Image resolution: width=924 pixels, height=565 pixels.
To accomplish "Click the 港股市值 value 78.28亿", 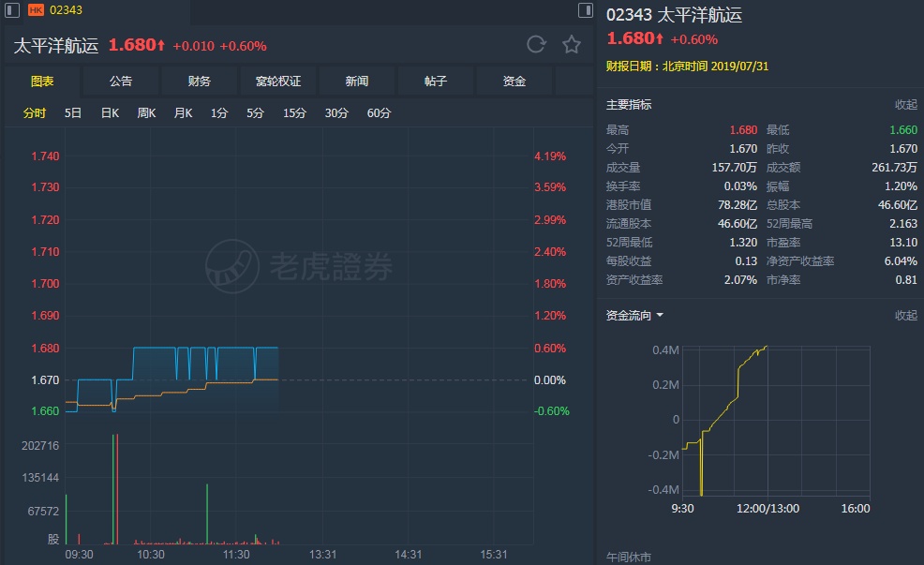I will 738,205.
